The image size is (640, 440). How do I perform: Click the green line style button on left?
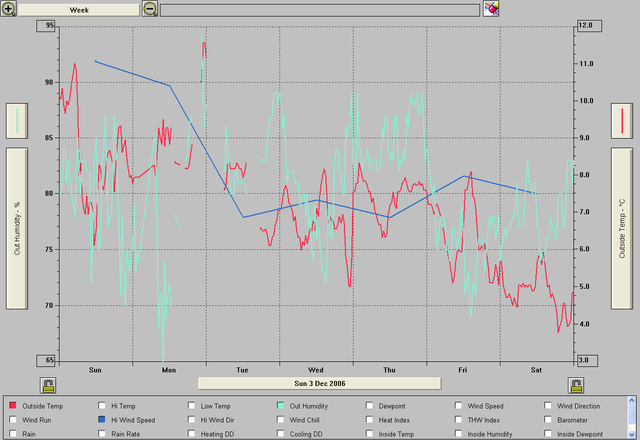17,121
